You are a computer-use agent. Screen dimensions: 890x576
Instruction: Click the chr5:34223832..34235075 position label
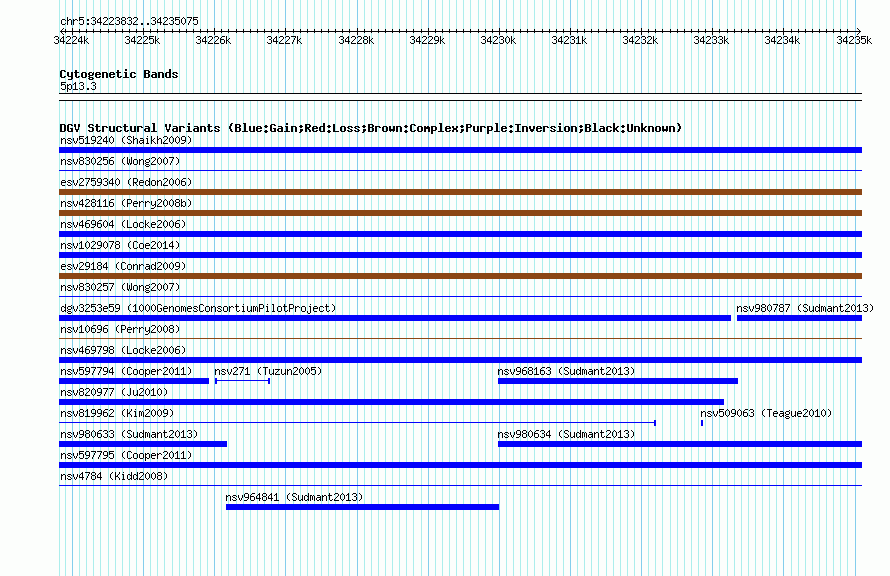(x=129, y=22)
